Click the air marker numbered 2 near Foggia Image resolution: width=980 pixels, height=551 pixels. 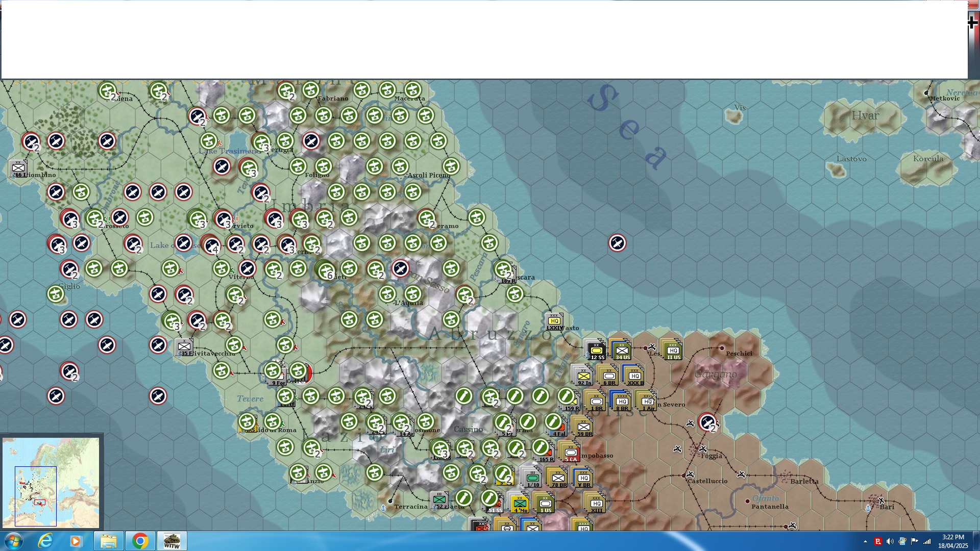pos(707,422)
